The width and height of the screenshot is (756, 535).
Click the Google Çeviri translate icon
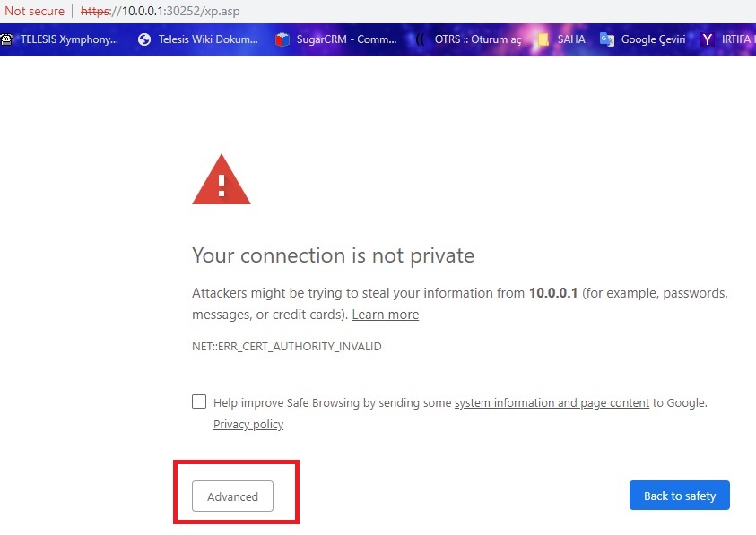pyautogui.click(x=607, y=39)
